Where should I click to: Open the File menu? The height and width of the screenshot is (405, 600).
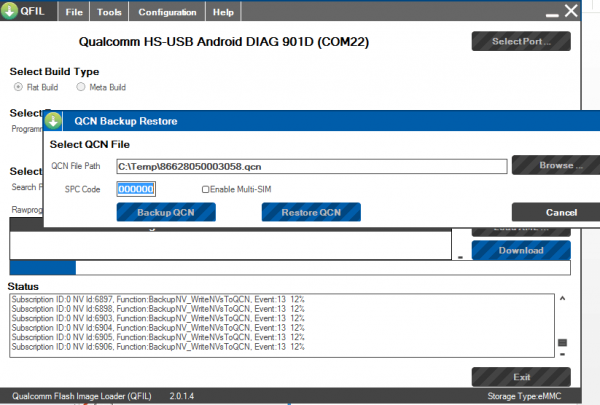click(74, 12)
